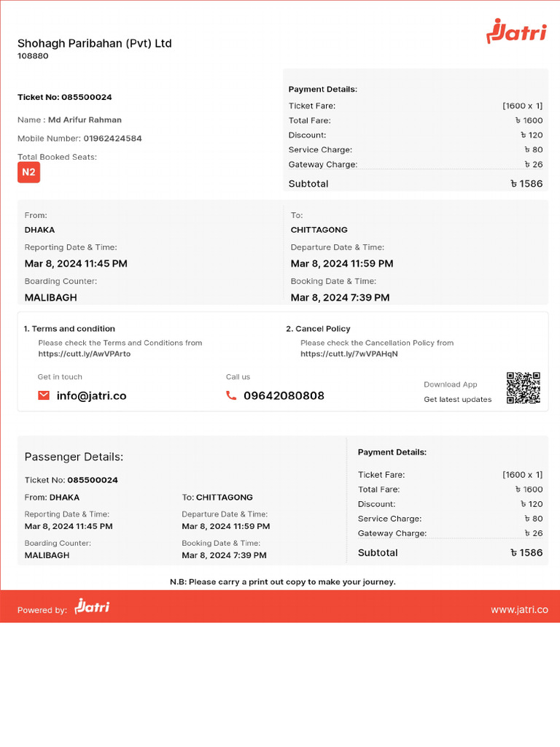560x747 pixels.
Task: Click the top Subtotal ৳ 1586 amount
Action: (x=526, y=184)
